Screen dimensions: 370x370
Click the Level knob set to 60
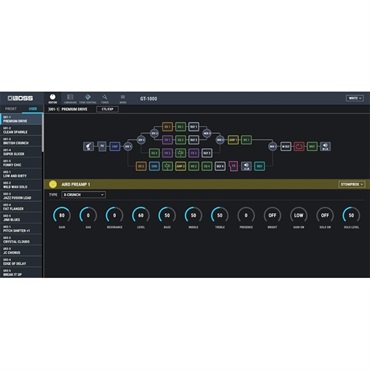(x=141, y=215)
